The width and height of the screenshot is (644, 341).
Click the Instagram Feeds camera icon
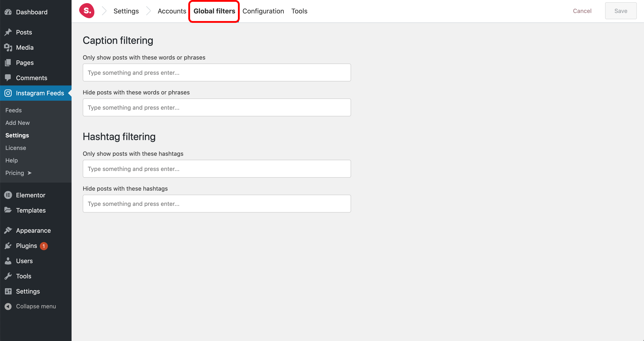pyautogui.click(x=8, y=93)
